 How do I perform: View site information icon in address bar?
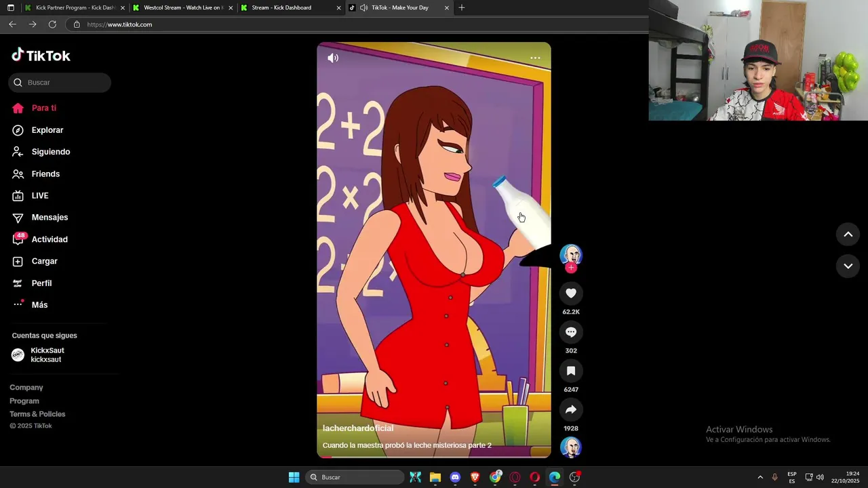click(x=77, y=24)
